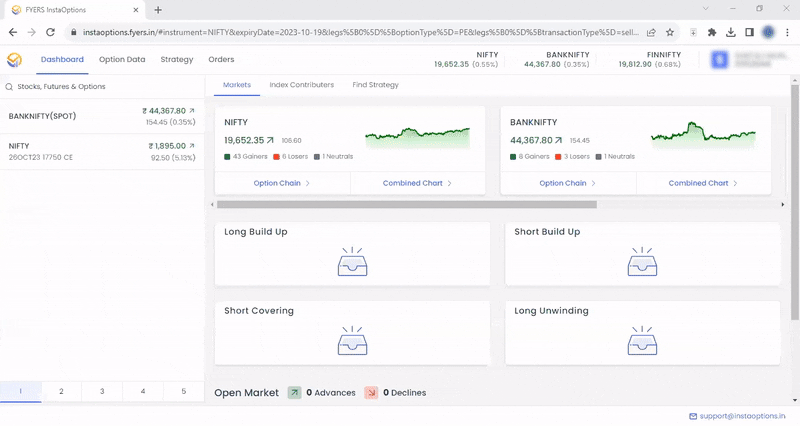Switch to watchlist page 4
Viewport: 800px width, 426px height.
coord(143,391)
